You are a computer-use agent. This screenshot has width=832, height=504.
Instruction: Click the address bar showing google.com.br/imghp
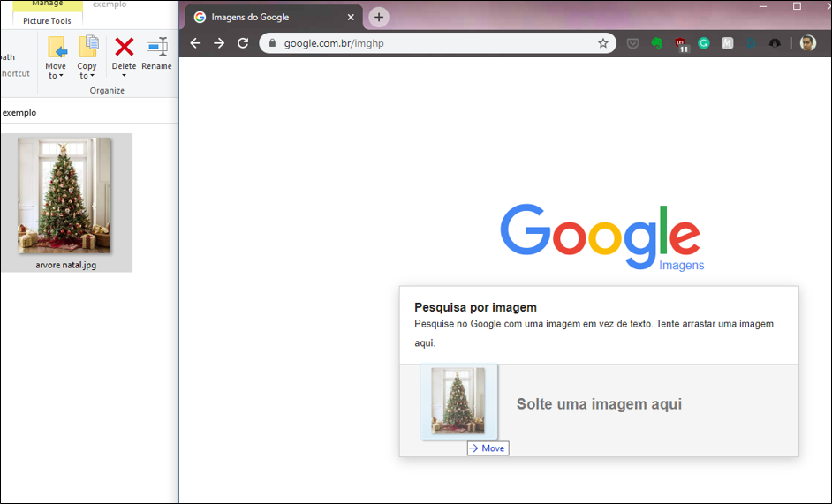(433, 43)
